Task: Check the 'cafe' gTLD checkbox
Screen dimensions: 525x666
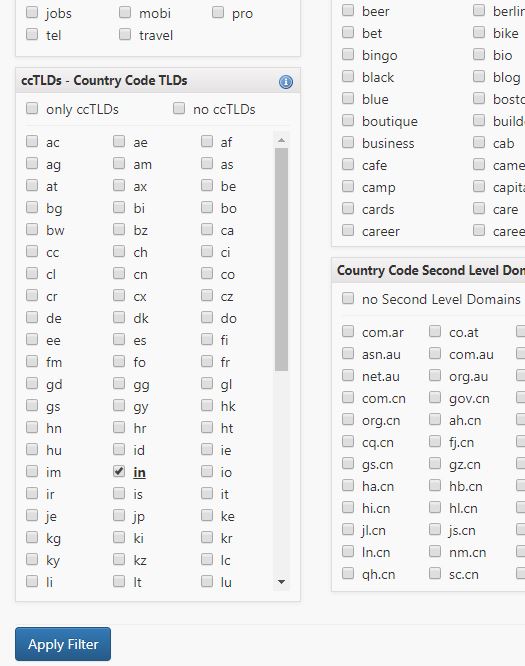Action: (x=348, y=164)
